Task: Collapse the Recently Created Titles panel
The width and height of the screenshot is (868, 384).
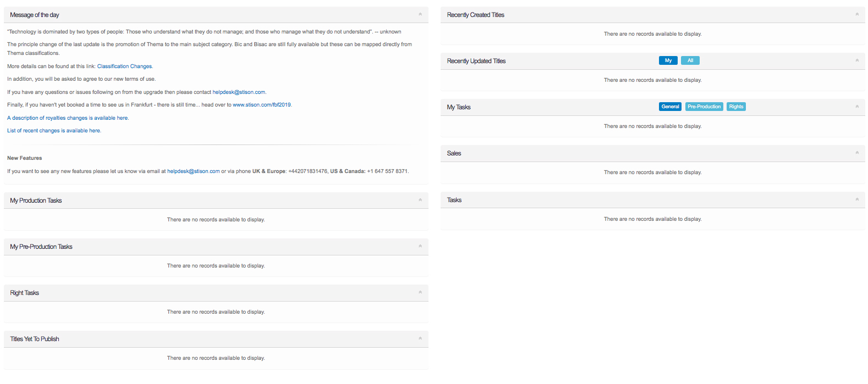Action: coord(856,14)
